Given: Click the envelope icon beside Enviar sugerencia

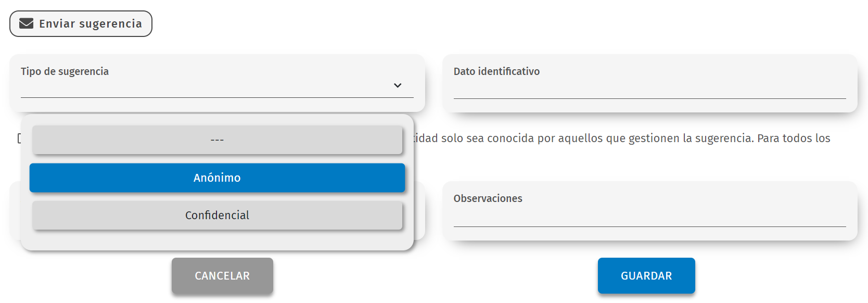Looking at the screenshot, I should tap(26, 23).
